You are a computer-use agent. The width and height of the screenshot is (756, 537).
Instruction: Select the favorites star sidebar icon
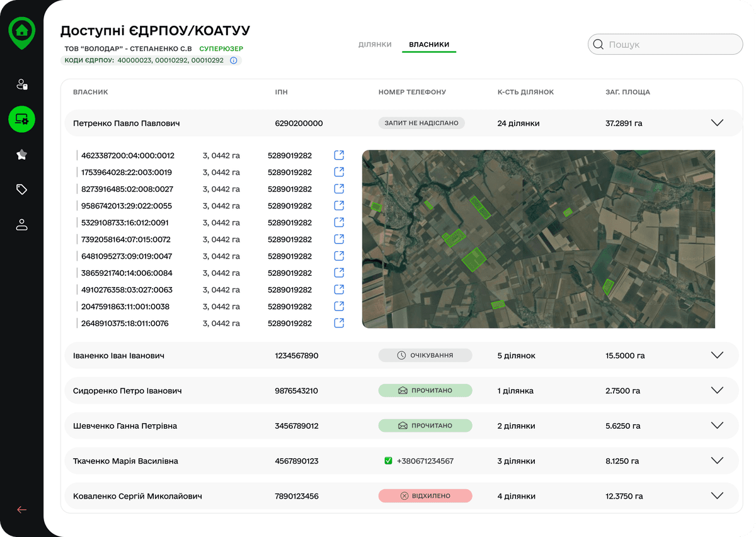coord(22,154)
